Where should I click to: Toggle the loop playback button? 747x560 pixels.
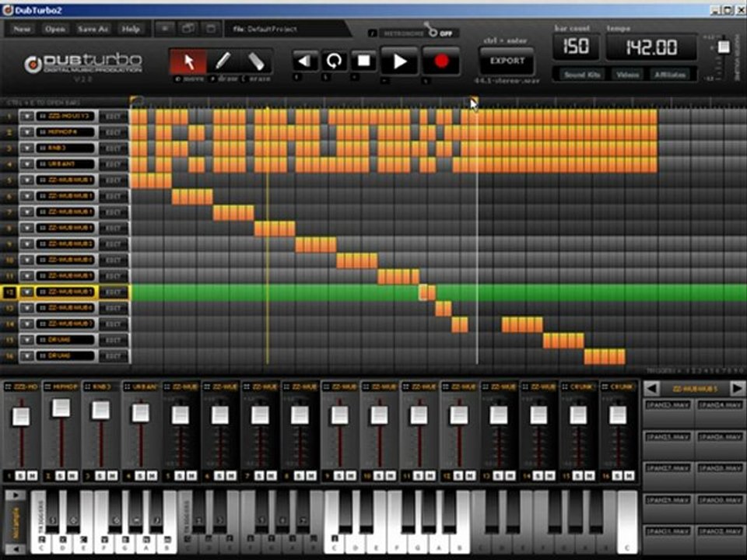pyautogui.click(x=334, y=61)
